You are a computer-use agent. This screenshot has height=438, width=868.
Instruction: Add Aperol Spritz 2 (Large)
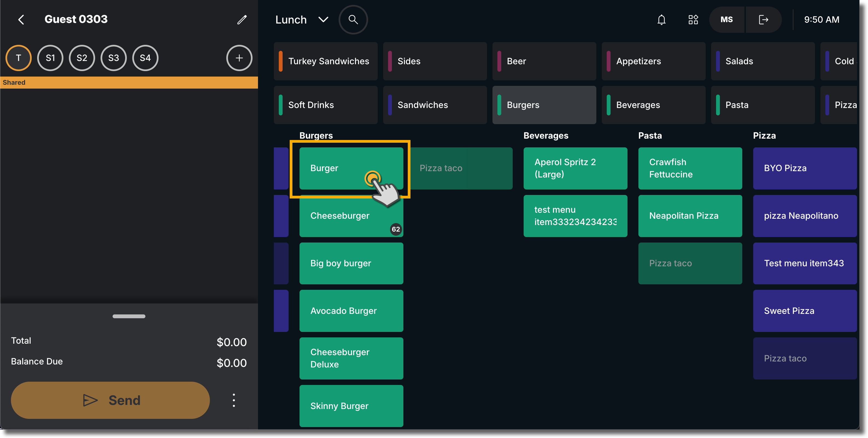[x=575, y=168]
